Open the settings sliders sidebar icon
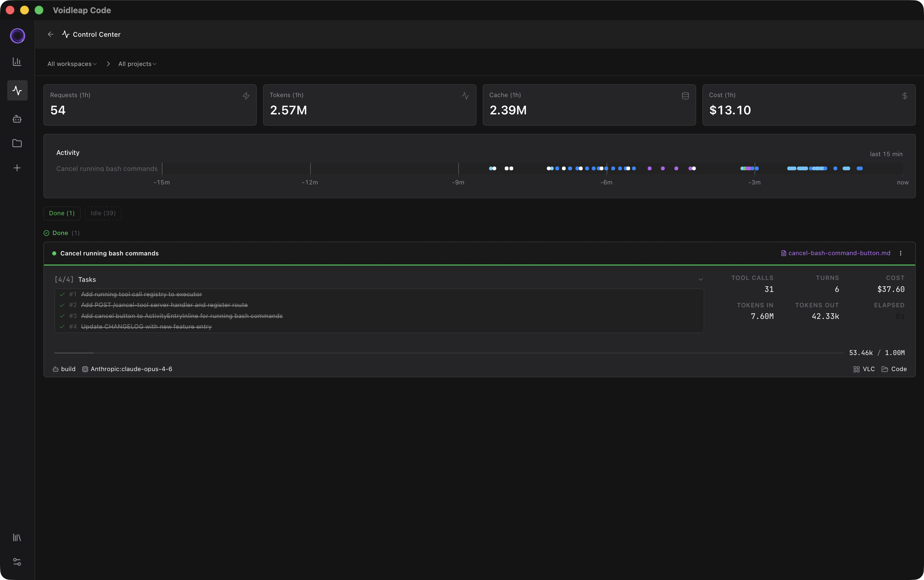The width and height of the screenshot is (924, 580). 17,561
